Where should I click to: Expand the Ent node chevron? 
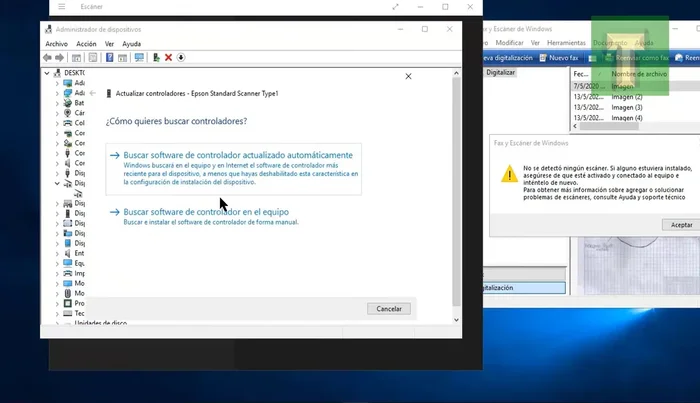click(x=57, y=253)
